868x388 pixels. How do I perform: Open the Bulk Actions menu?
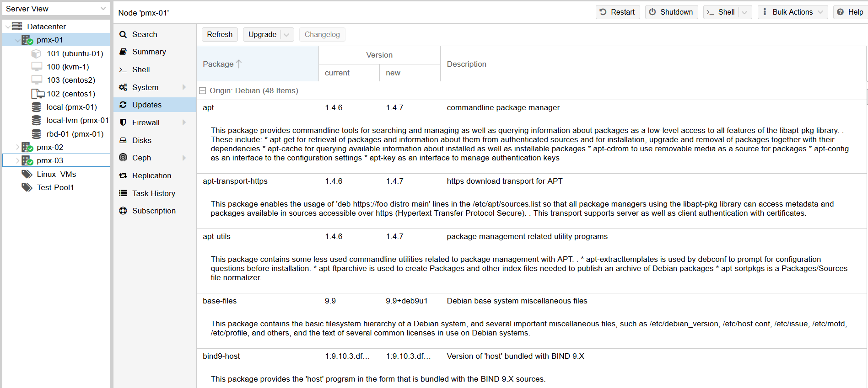click(793, 12)
